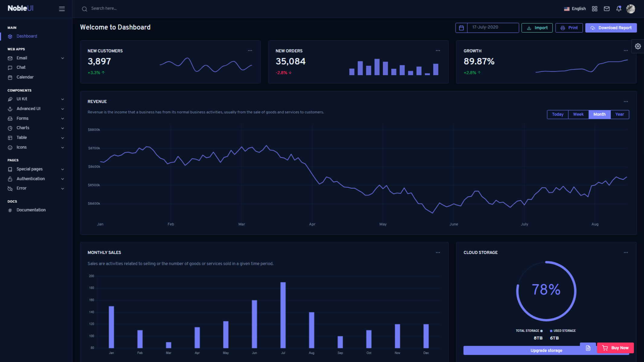The height and width of the screenshot is (362, 644).
Task: Click the hamburger menu toggle icon
Action: [x=62, y=9]
